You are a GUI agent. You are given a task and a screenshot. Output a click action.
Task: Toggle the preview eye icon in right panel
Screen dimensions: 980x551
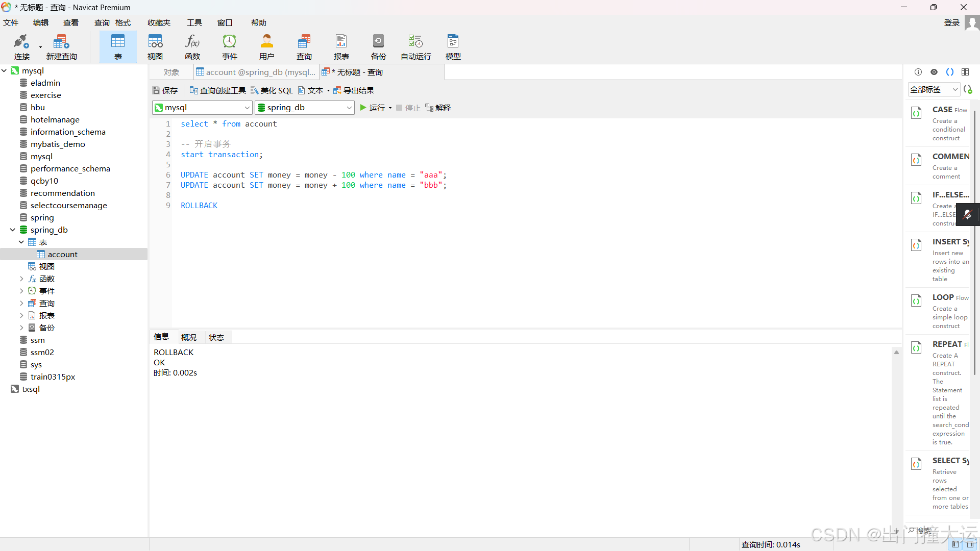(934, 72)
